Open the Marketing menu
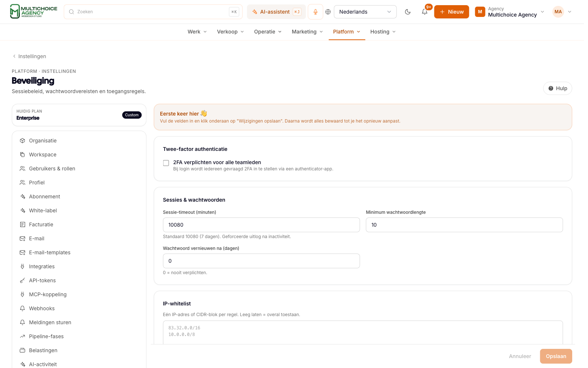This screenshot has height=368, width=588. 307,32
